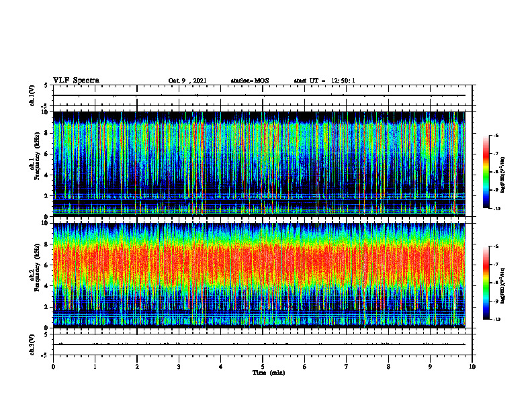Click the "-10" label on ch.2 colorbar
This screenshot has width=532, height=411.
(496, 320)
